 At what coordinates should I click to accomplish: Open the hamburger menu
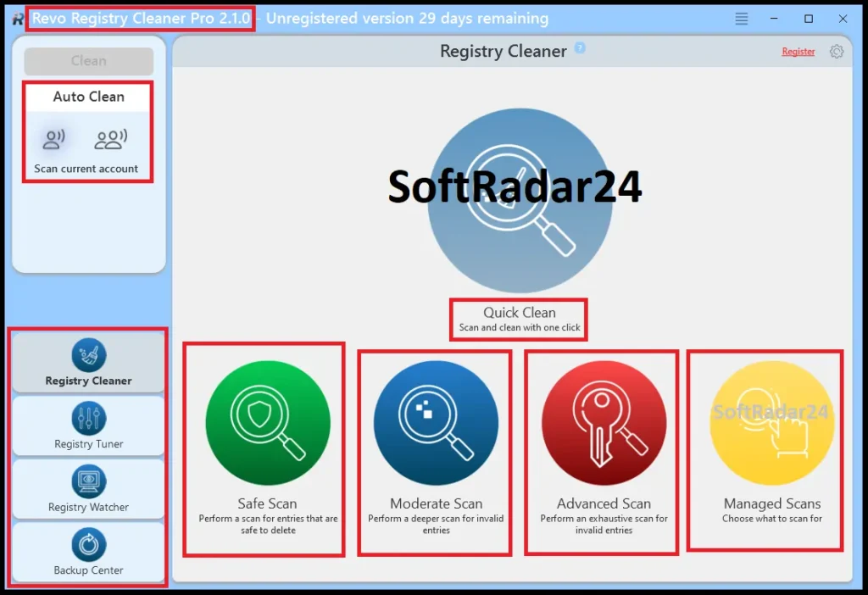[x=740, y=18]
